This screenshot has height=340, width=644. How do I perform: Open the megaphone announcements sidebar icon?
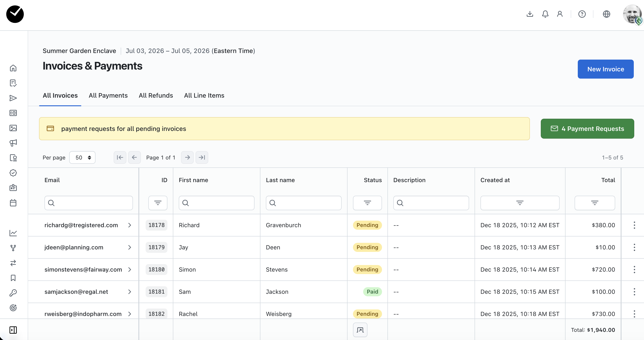13,143
